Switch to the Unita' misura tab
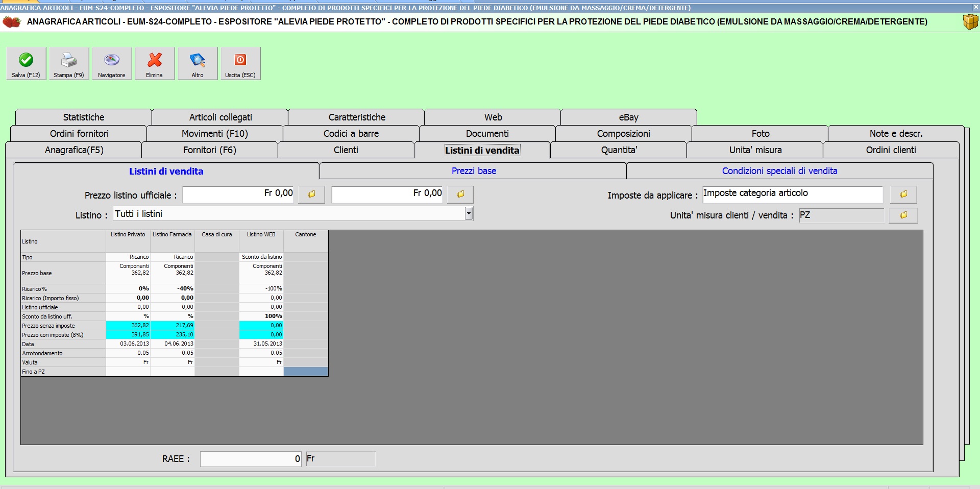 (755, 150)
